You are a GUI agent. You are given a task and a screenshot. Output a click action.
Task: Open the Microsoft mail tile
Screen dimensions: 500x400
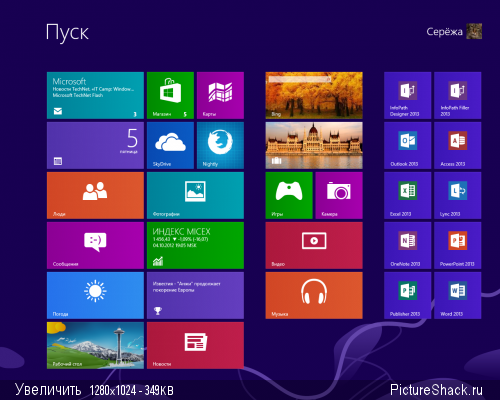pos(95,95)
